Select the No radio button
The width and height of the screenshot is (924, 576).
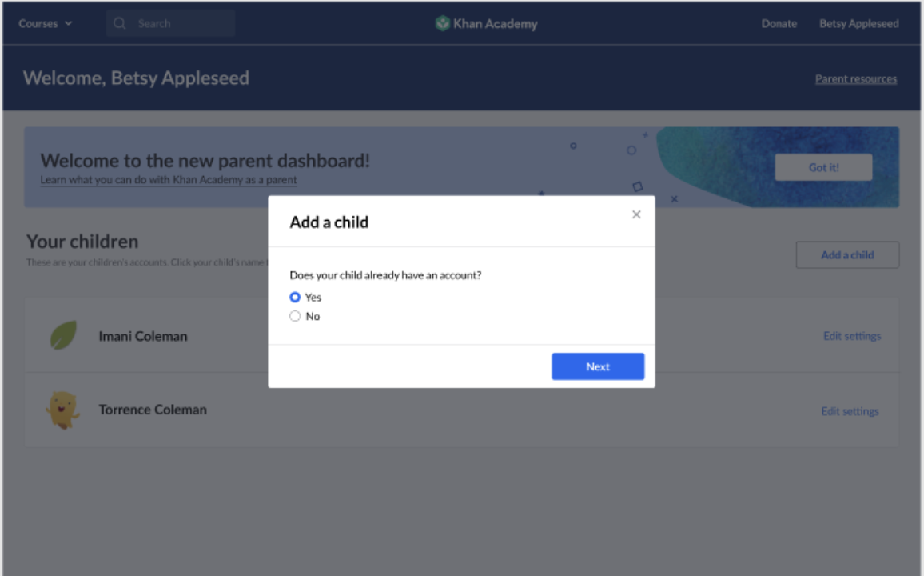[295, 316]
